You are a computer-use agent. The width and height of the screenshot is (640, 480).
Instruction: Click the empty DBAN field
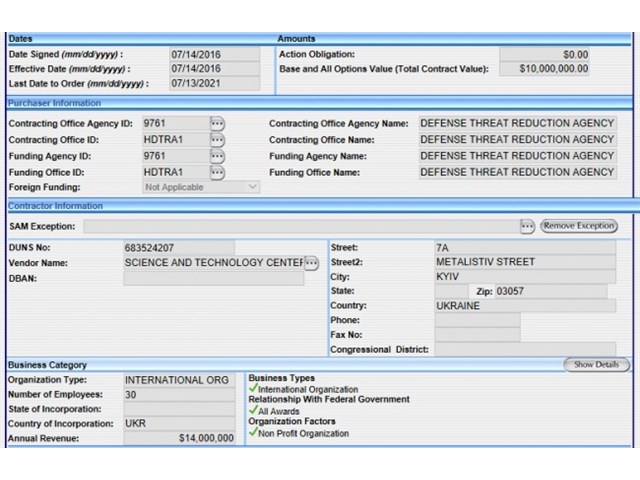[214, 278]
